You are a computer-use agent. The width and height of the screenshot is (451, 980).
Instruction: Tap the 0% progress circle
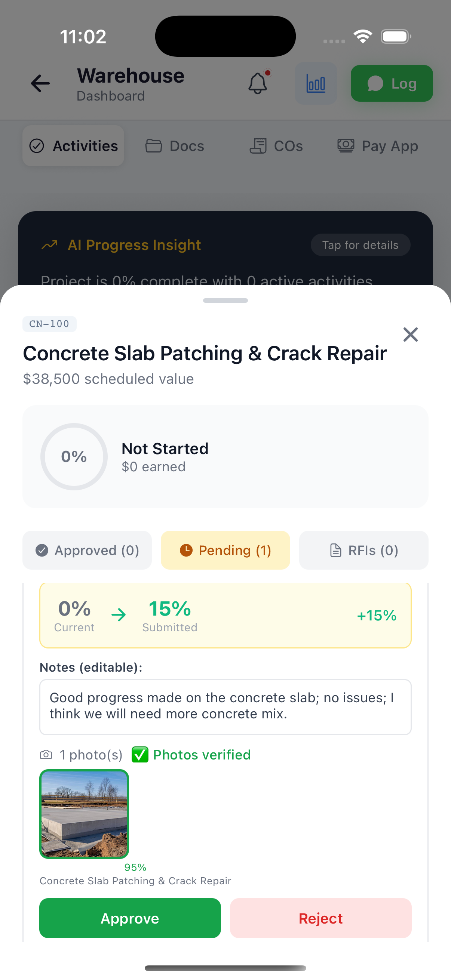[x=74, y=456]
